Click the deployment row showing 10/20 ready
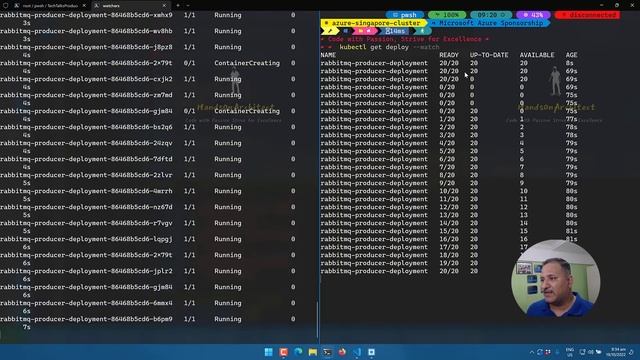 click(449, 191)
